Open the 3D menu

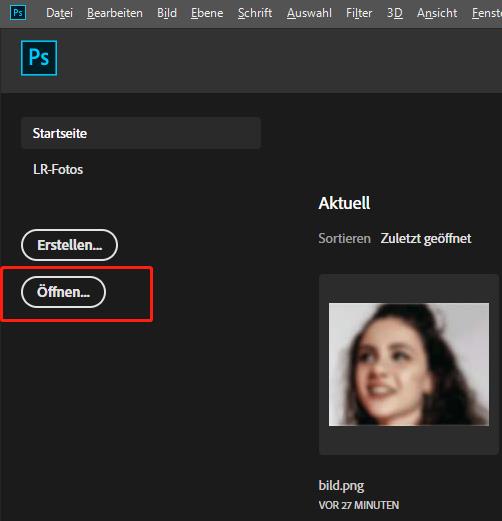pos(395,13)
